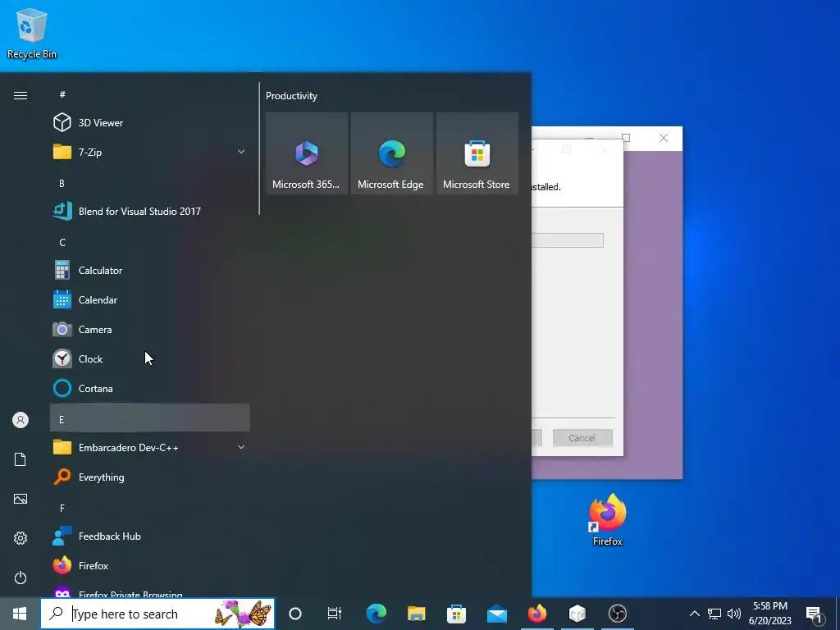Open Feedback Hub
840x630 pixels.
[150, 536]
